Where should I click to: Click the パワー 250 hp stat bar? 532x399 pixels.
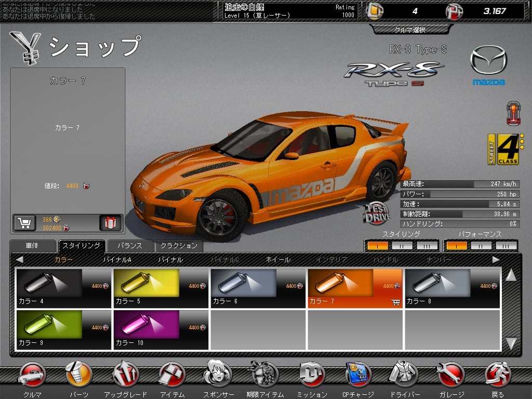[460, 194]
